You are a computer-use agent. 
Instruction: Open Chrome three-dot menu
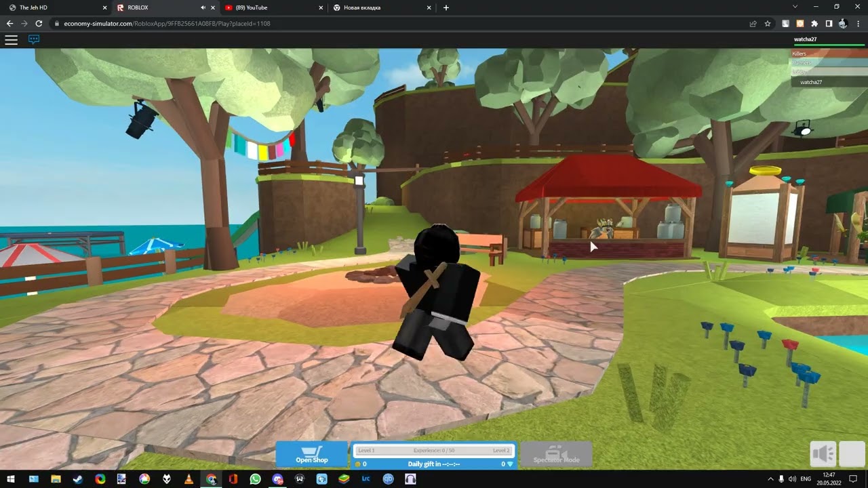859,24
